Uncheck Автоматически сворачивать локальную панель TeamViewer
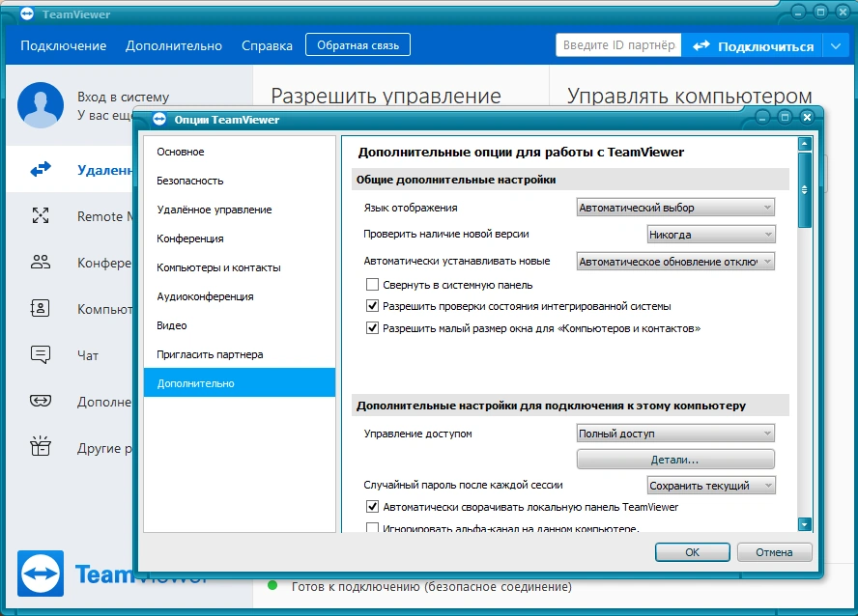This screenshot has height=616, width=858. [372, 507]
